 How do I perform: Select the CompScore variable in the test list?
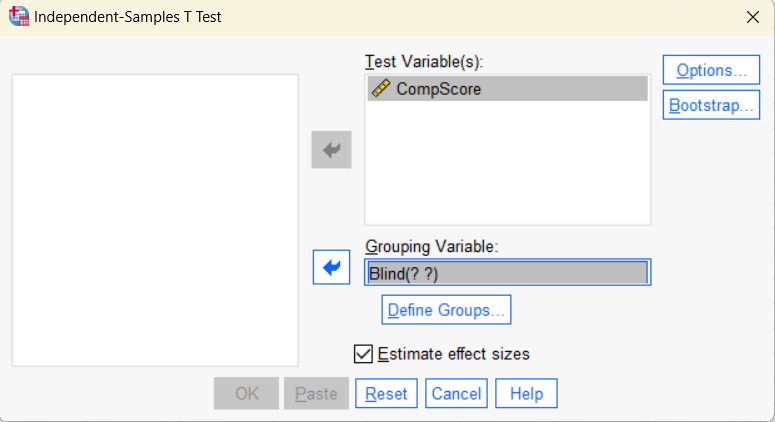[438, 89]
